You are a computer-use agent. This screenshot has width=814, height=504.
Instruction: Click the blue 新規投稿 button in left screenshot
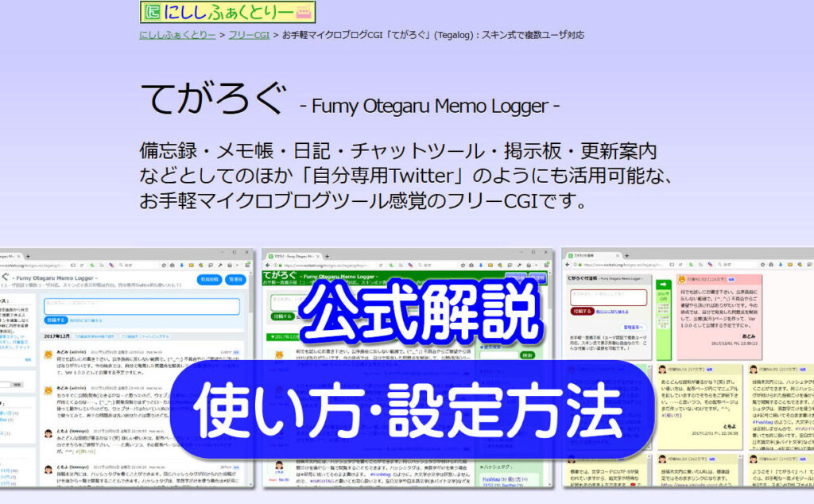(x=209, y=279)
